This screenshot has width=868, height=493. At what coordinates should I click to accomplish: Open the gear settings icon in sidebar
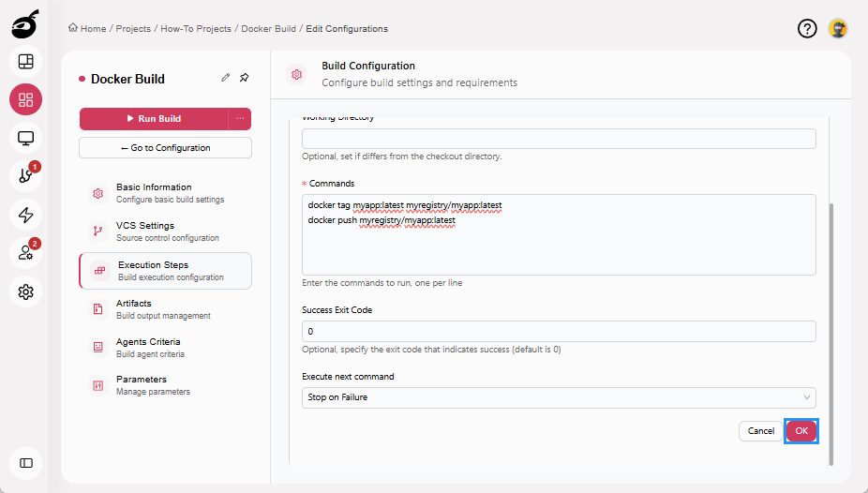tap(26, 291)
